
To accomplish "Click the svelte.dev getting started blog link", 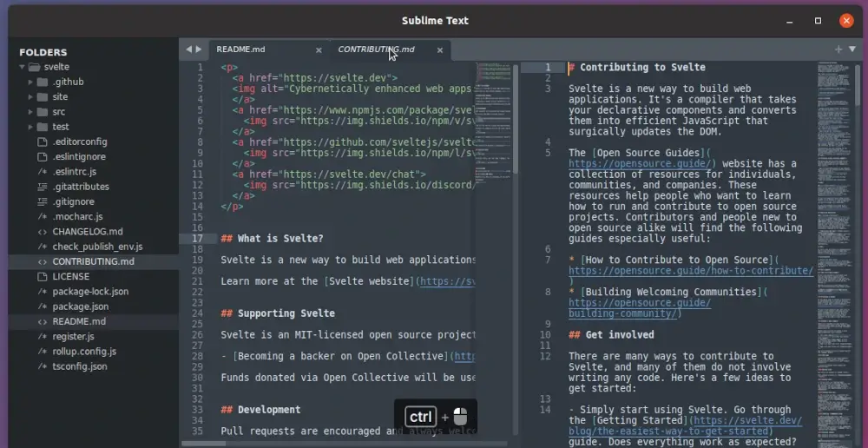I will click(685, 425).
